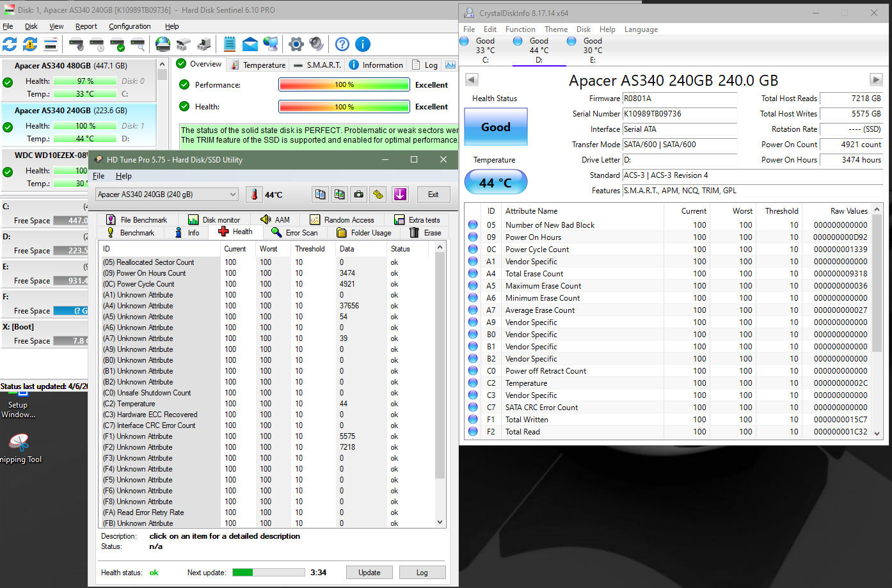Open the gear configuration icon in Sentinel toolbar
Screen dimensions: 892x588
coord(296,44)
